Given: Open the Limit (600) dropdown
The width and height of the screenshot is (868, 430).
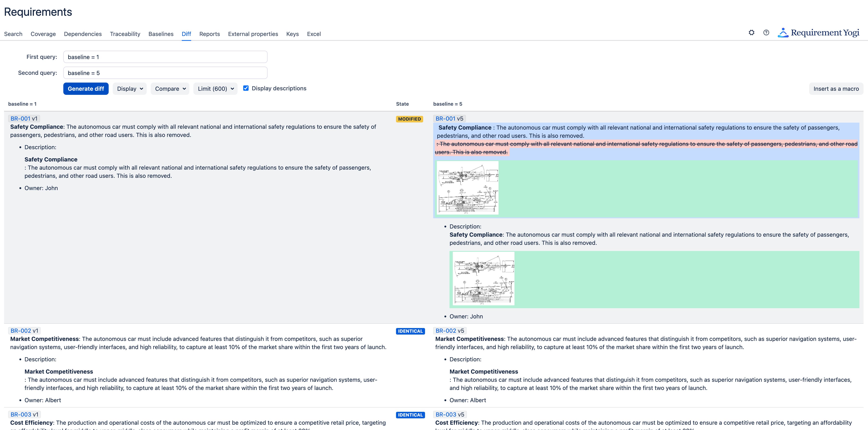Looking at the screenshot, I should pyautogui.click(x=215, y=88).
